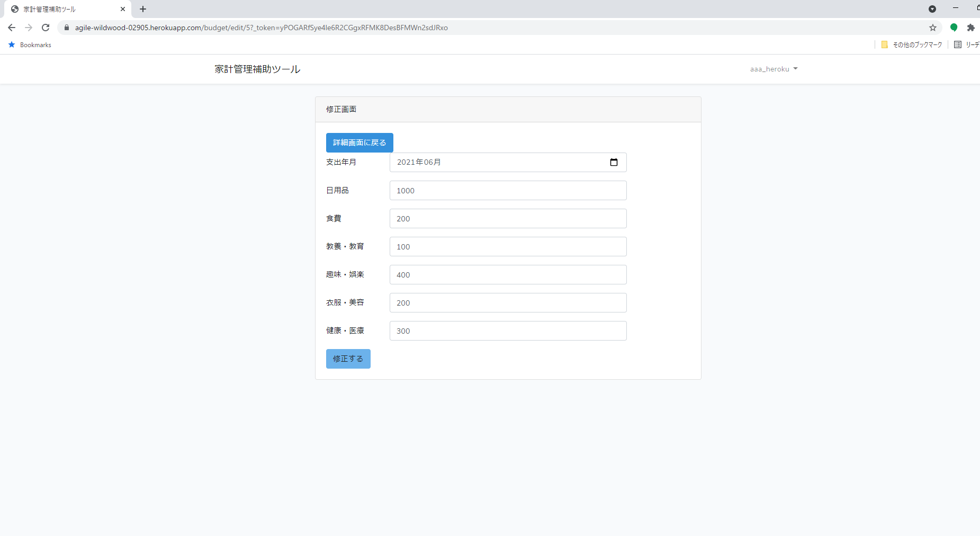Submit with the 修正する button
980x536 pixels.
348,359
